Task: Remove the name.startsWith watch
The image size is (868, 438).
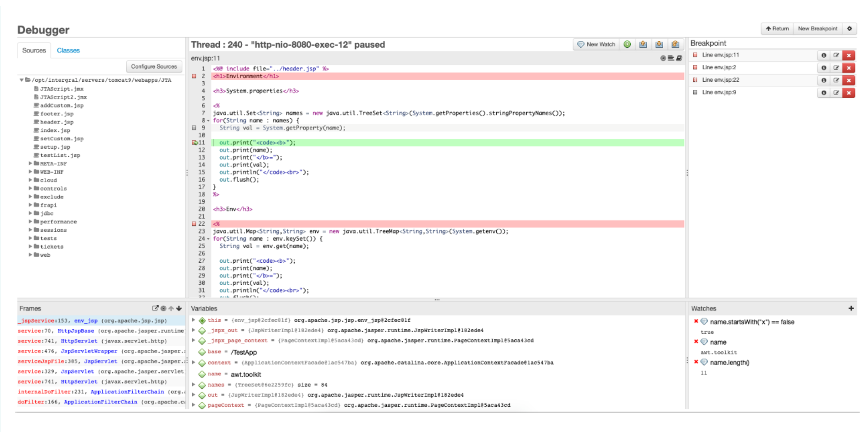Action: point(696,321)
